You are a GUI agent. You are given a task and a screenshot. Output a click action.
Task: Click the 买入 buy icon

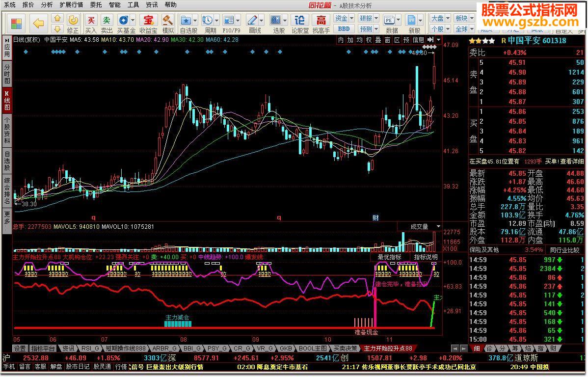pos(91,20)
